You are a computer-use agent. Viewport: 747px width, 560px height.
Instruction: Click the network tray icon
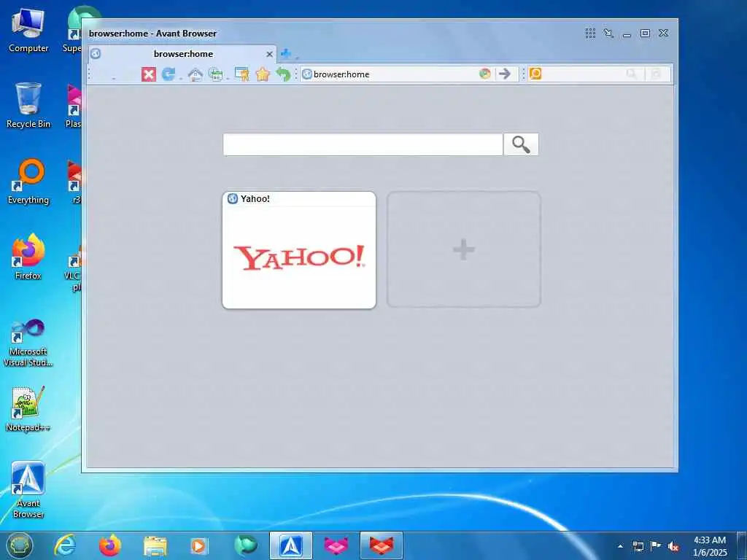click(x=638, y=546)
